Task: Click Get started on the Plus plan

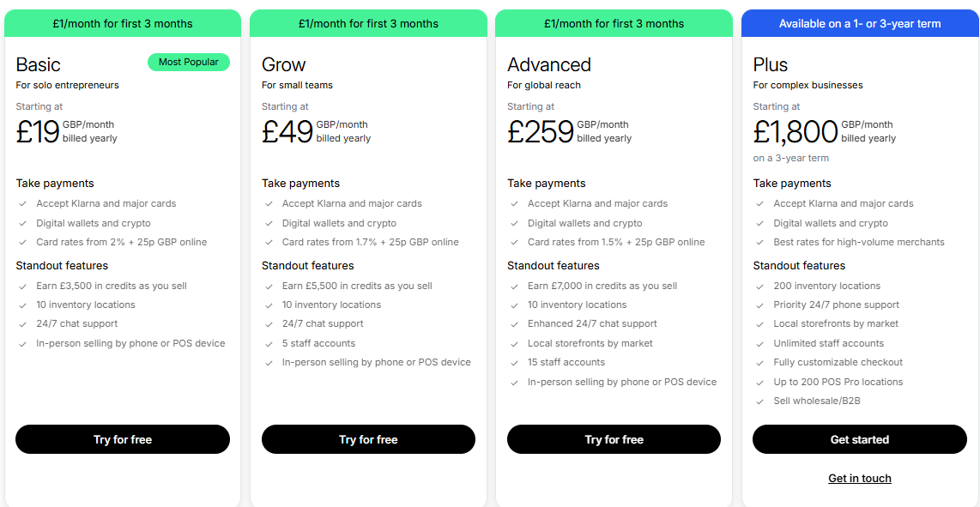Action: pos(859,439)
